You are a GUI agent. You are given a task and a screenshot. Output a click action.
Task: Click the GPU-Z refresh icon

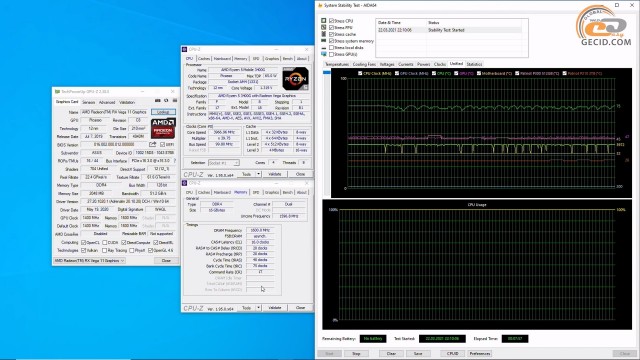tap(166, 100)
